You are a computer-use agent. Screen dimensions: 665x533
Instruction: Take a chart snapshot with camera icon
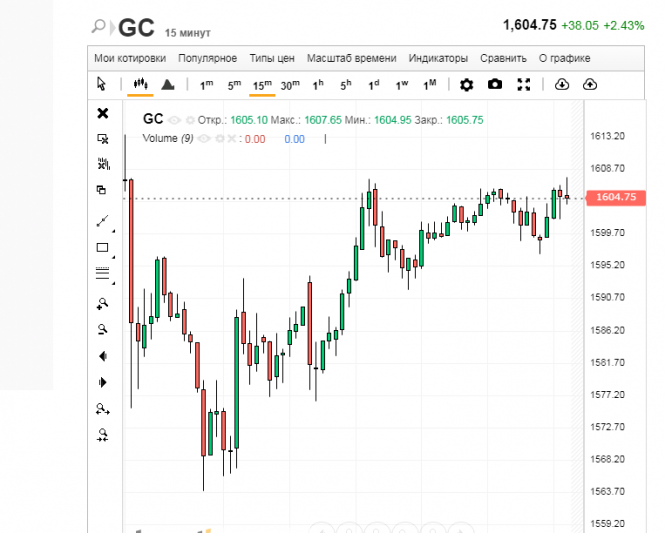(495, 85)
